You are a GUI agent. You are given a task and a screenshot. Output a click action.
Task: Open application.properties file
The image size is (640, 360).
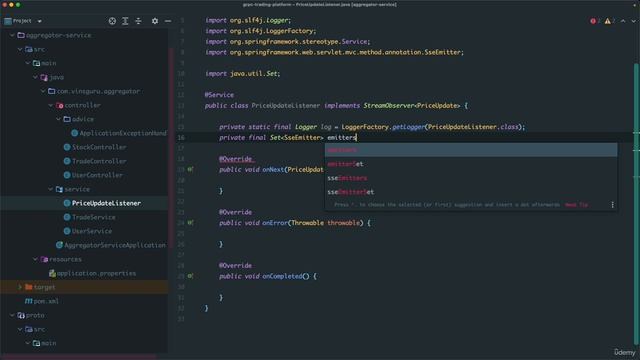[x=96, y=273]
